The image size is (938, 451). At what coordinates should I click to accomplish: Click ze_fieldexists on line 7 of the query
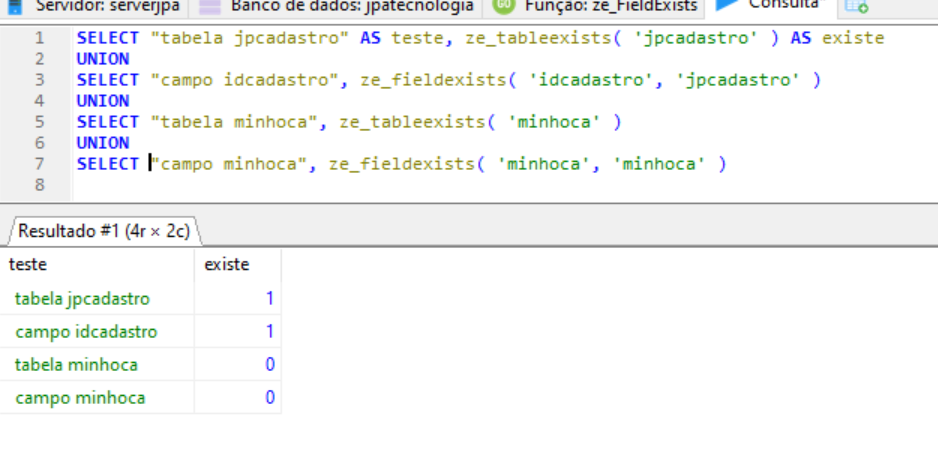[401, 164]
